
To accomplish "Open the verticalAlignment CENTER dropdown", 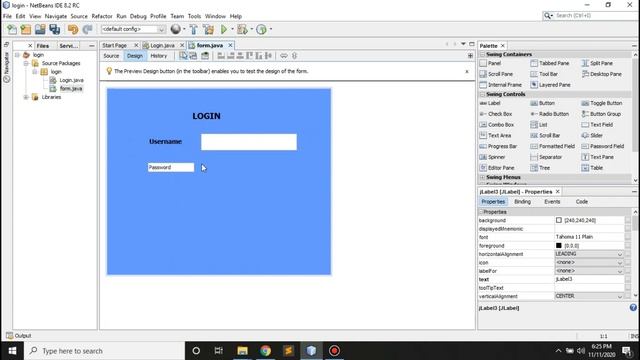I will coord(620,296).
